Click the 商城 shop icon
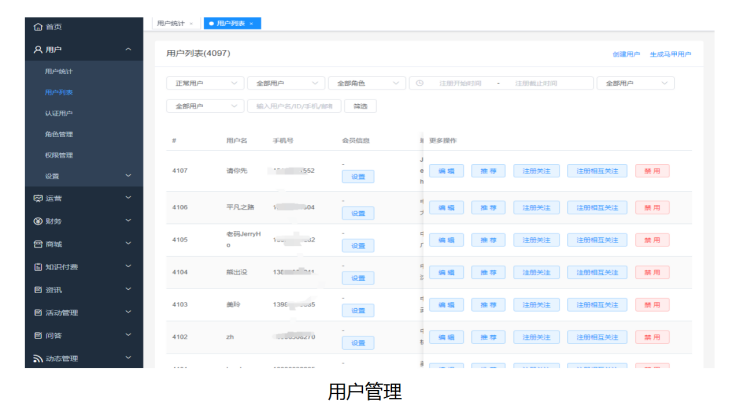Screen dimensions: 740x416 pos(38,244)
